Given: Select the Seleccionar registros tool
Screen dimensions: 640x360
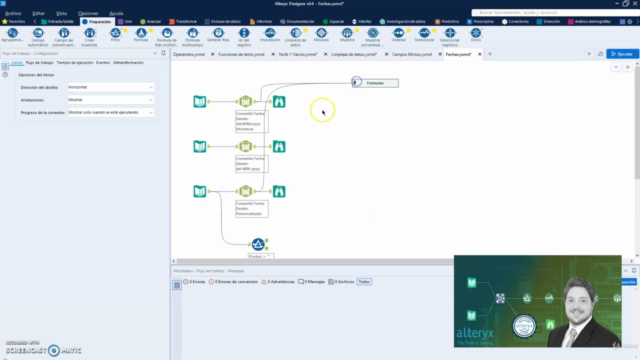Looking at the screenshot, I should point(450,37).
